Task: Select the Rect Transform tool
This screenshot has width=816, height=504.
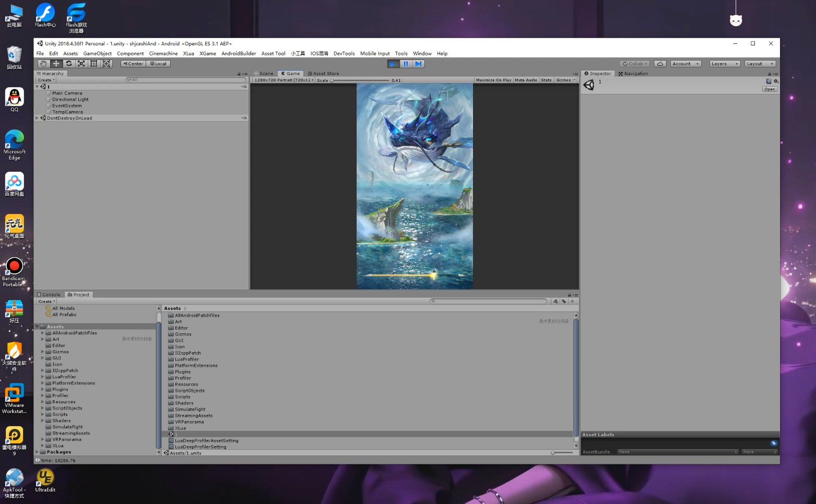Action: pyautogui.click(x=94, y=64)
